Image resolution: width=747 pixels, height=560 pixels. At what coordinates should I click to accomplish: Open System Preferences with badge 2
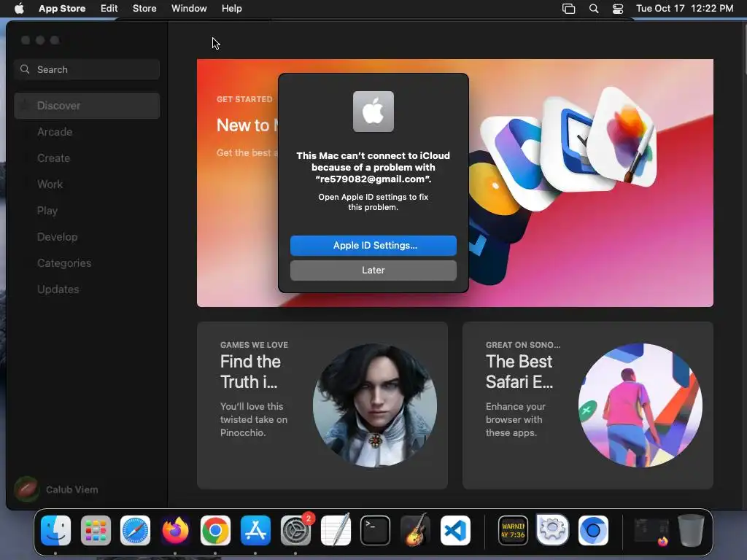pos(295,530)
